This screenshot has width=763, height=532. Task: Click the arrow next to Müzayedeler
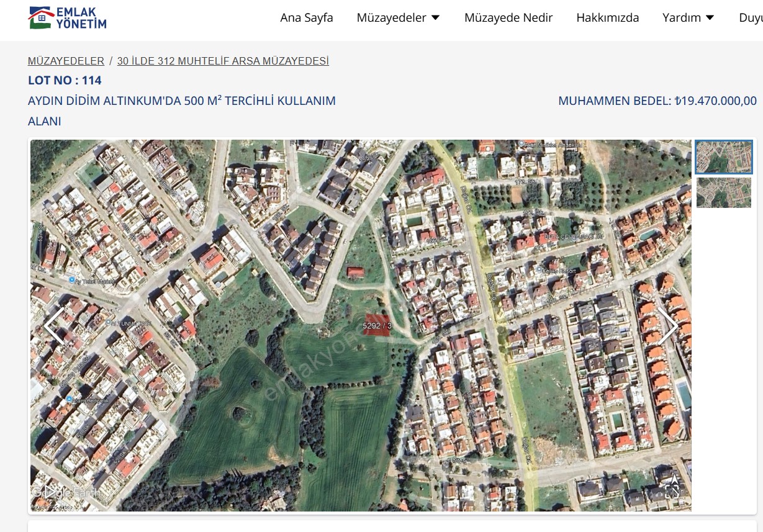pos(436,18)
